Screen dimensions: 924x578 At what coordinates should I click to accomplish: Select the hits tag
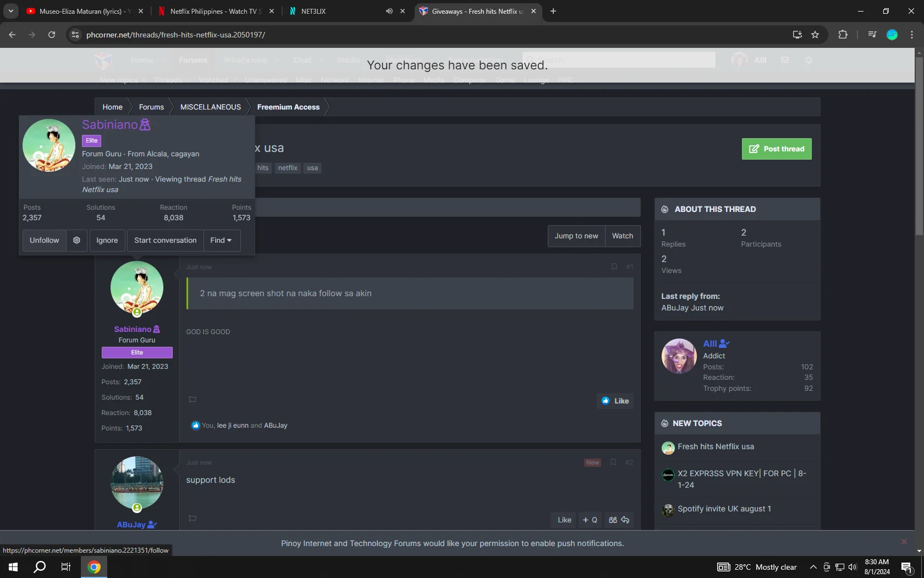click(x=263, y=168)
